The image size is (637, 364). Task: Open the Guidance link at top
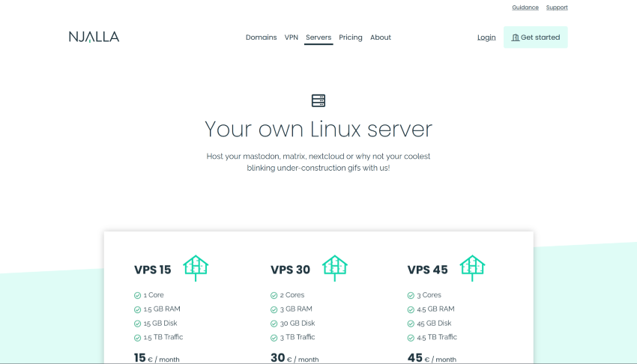pyautogui.click(x=525, y=7)
